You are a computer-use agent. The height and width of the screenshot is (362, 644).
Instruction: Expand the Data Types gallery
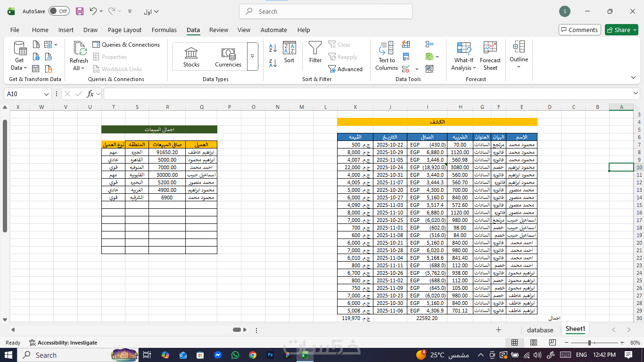click(253, 57)
